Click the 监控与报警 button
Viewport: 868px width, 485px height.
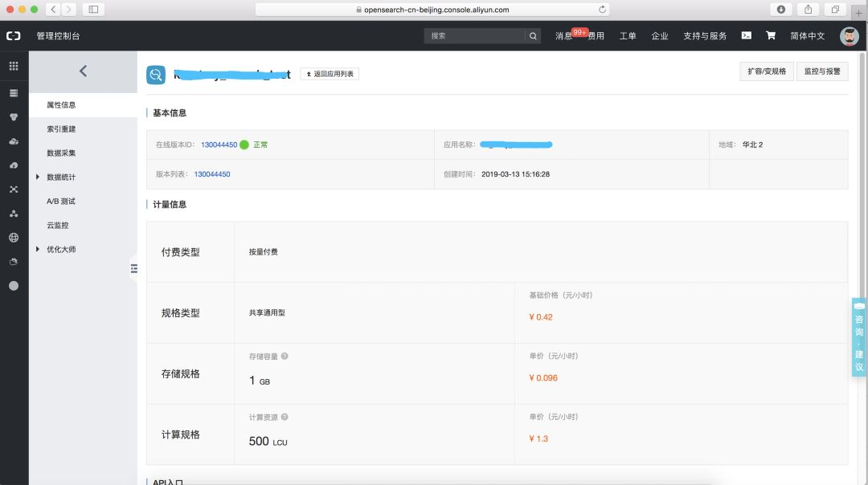coord(822,71)
